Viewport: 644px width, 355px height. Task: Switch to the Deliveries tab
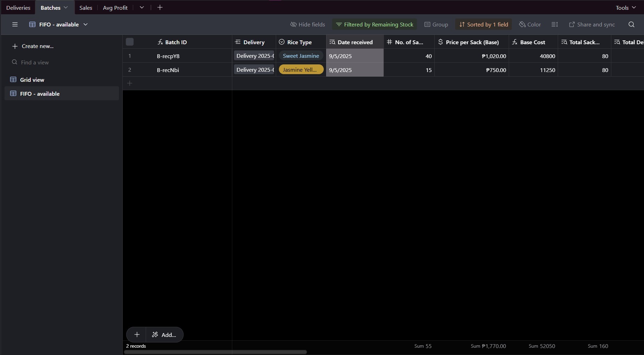[18, 8]
